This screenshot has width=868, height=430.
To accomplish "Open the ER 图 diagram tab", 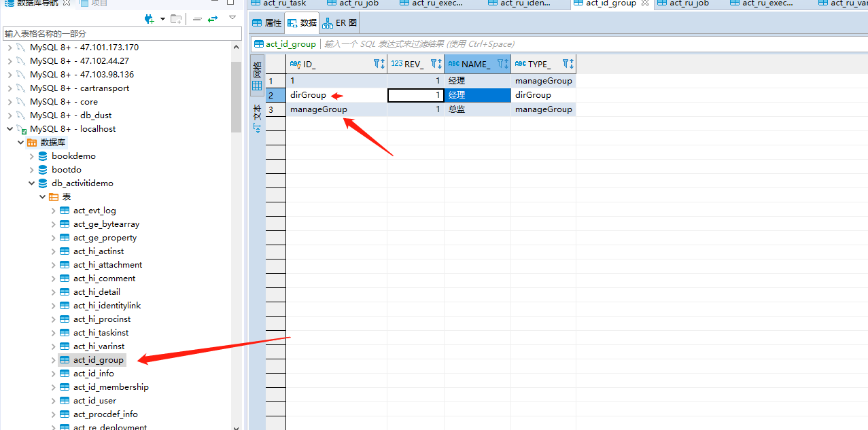I will (339, 22).
